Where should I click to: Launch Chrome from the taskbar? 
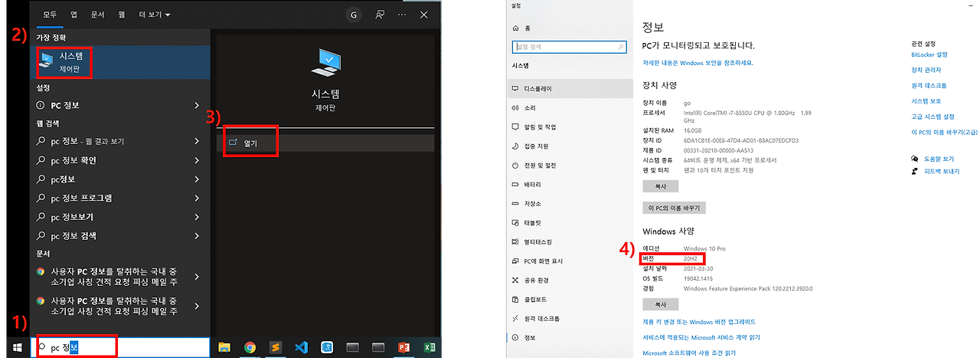tap(250, 347)
